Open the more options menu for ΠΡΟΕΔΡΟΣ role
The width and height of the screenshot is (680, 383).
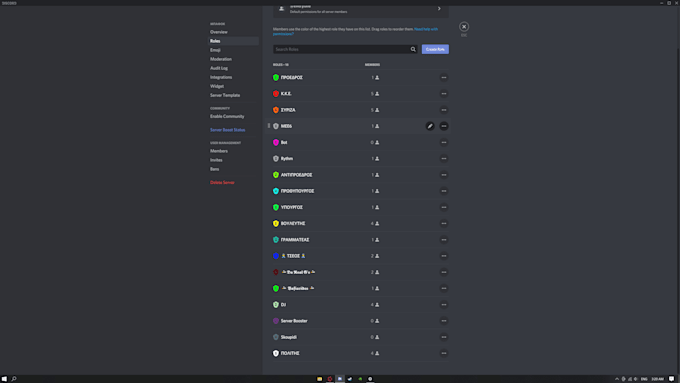pos(444,78)
